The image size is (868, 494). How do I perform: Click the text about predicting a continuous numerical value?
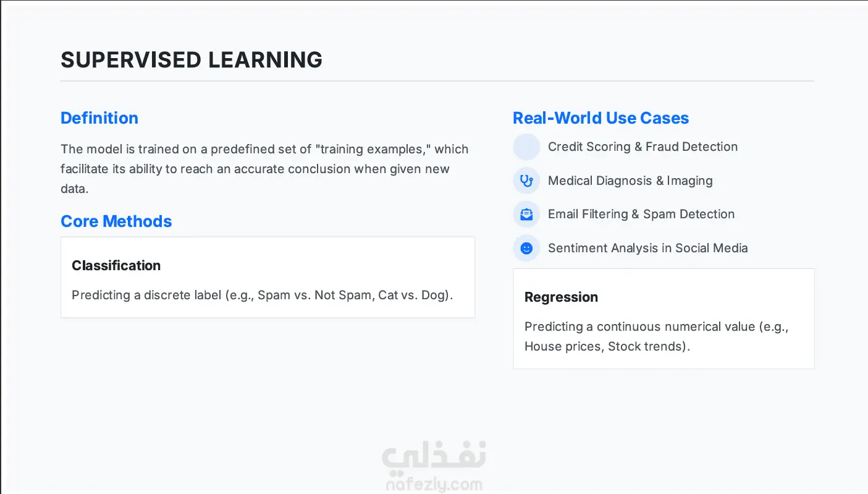pos(657,336)
